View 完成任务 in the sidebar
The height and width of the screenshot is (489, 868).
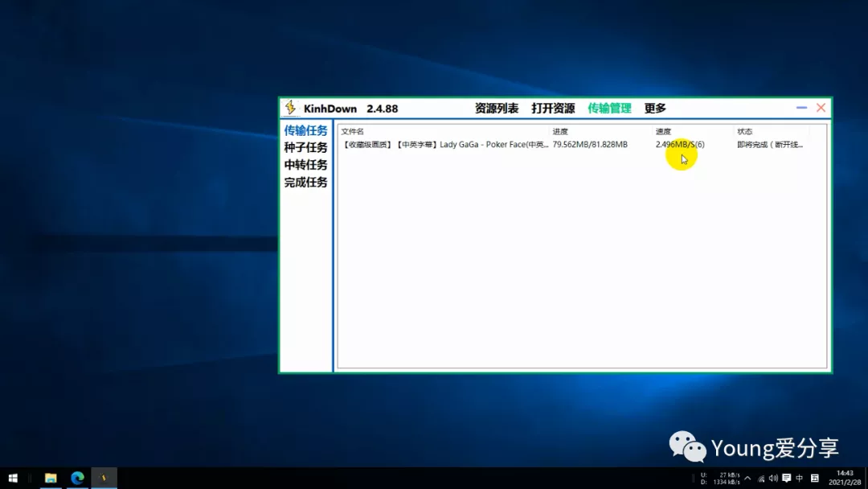tap(305, 183)
